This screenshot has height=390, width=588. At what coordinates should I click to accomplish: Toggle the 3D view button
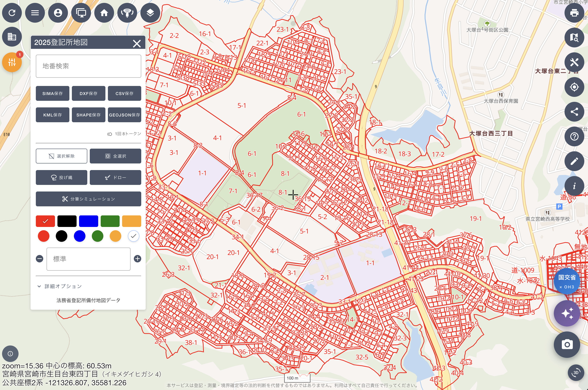click(576, 372)
